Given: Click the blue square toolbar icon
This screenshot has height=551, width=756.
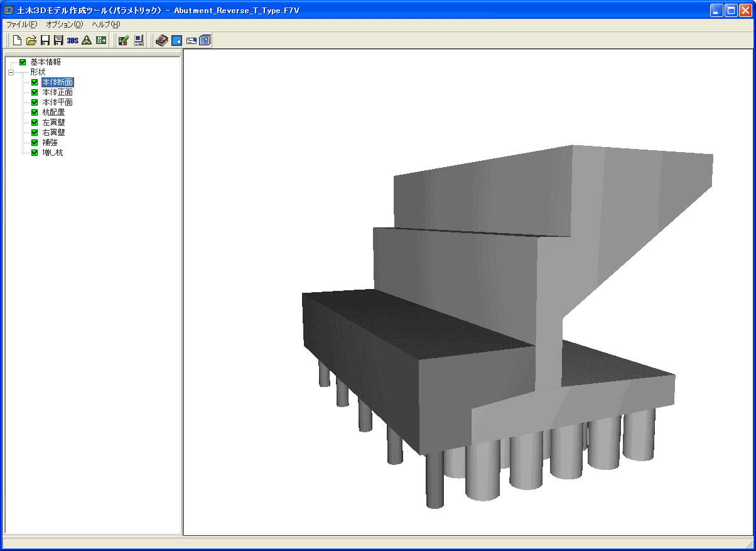Looking at the screenshot, I should pyautogui.click(x=177, y=41).
